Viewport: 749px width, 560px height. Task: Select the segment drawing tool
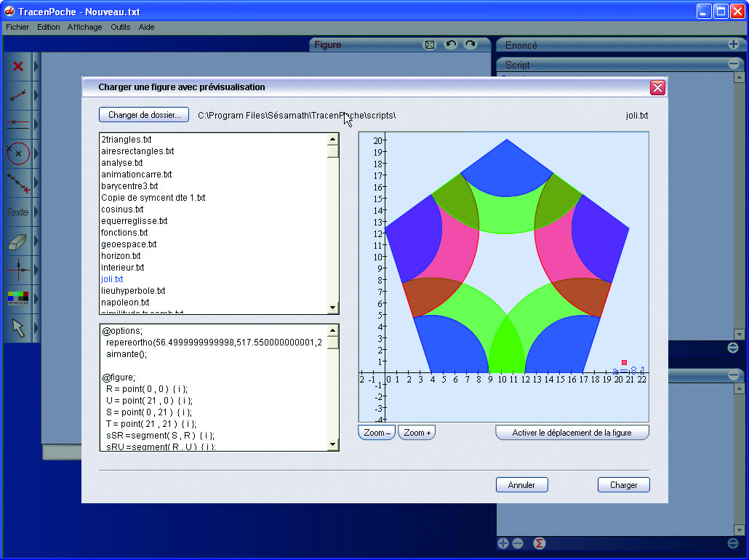pos(18,95)
